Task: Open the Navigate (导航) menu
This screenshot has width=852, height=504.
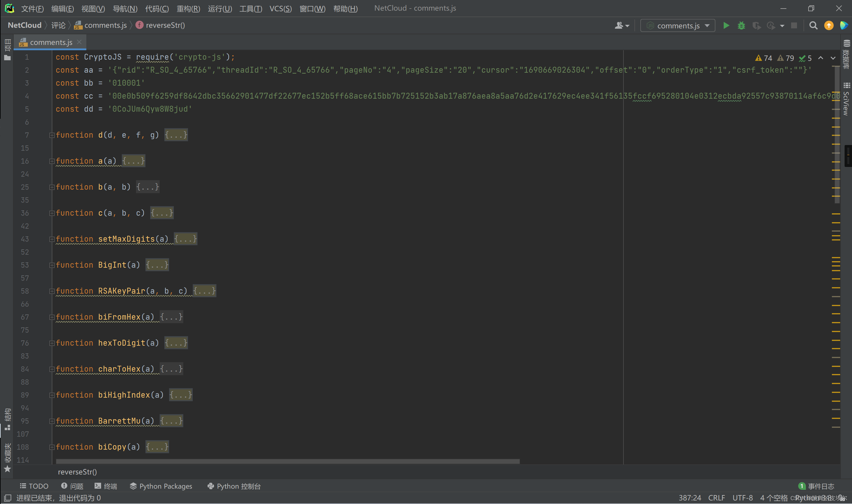Action: (x=125, y=9)
